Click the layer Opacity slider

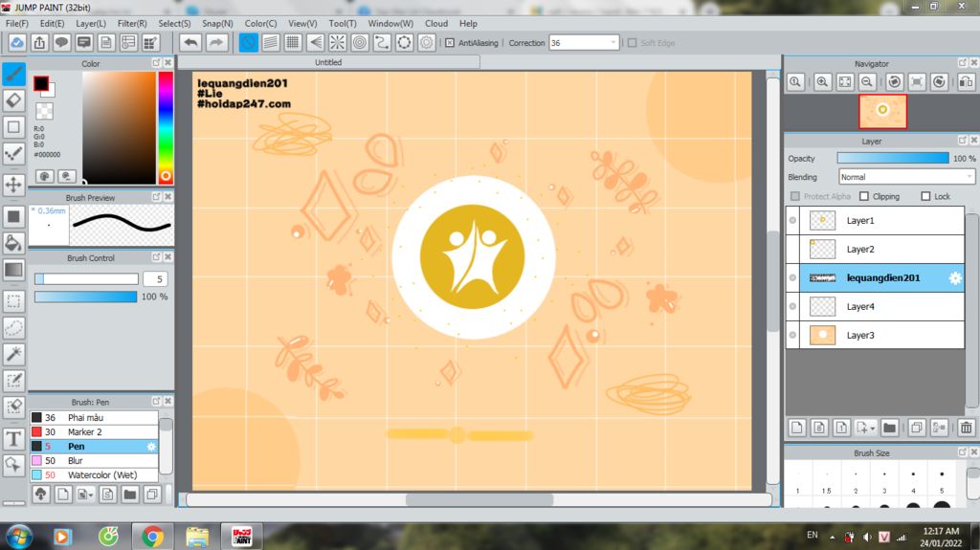pos(893,158)
